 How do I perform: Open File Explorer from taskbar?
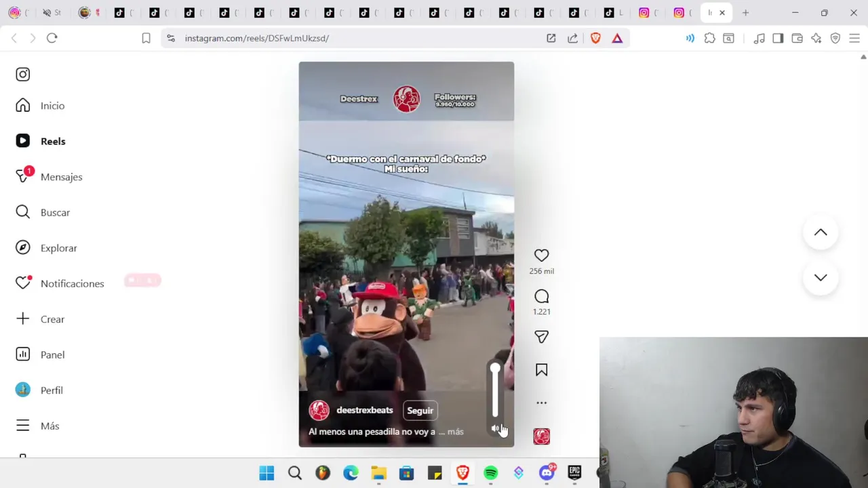378,473
